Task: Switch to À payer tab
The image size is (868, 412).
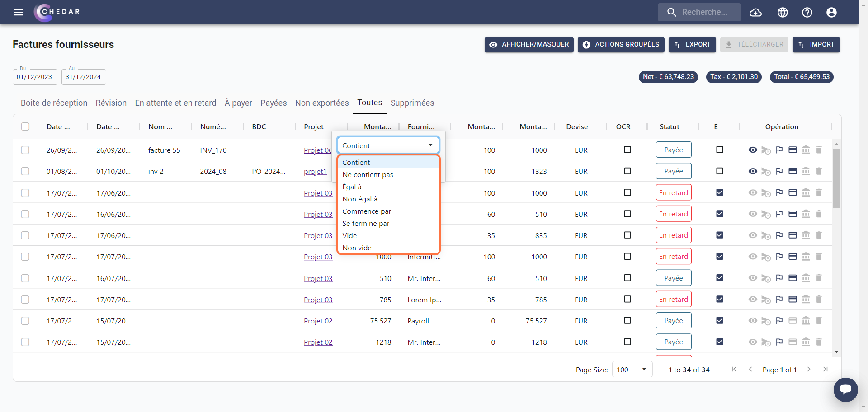Action: [x=238, y=103]
